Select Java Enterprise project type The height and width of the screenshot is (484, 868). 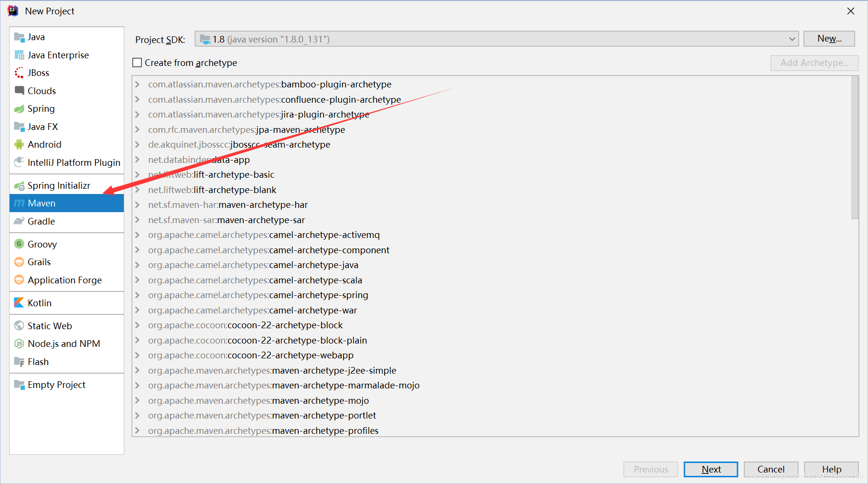click(66, 55)
